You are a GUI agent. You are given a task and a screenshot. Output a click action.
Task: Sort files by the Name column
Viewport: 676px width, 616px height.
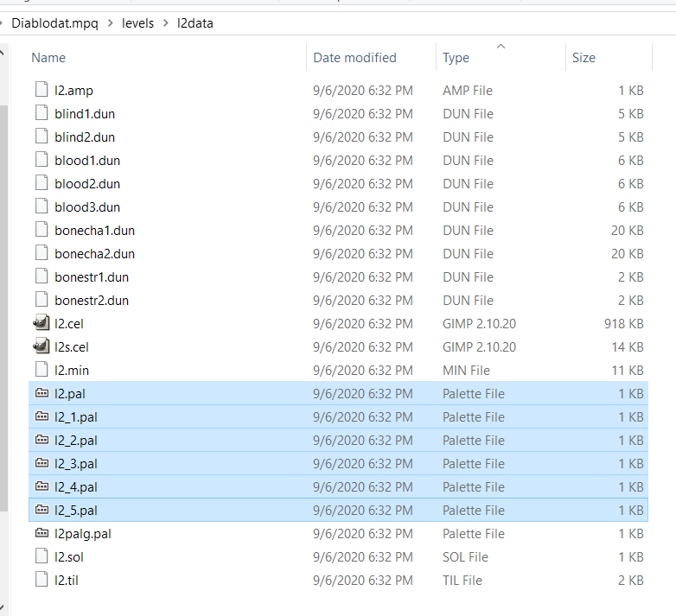[x=48, y=58]
